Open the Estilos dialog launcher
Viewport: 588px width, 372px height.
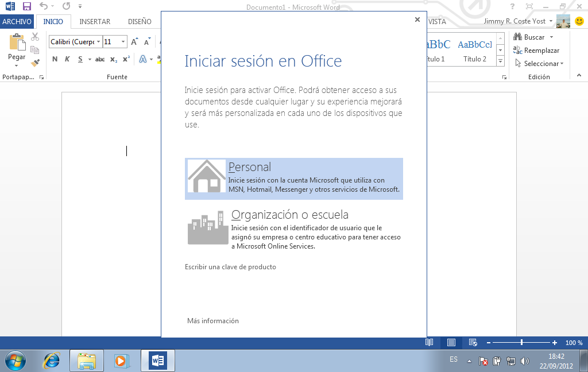tap(504, 77)
